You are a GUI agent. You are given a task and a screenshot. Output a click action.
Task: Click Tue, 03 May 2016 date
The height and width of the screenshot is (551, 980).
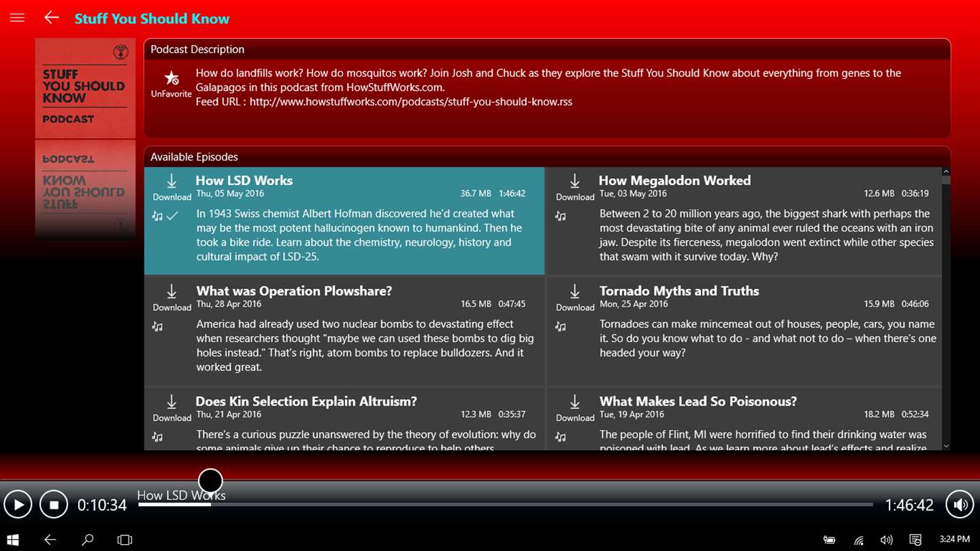(x=633, y=194)
